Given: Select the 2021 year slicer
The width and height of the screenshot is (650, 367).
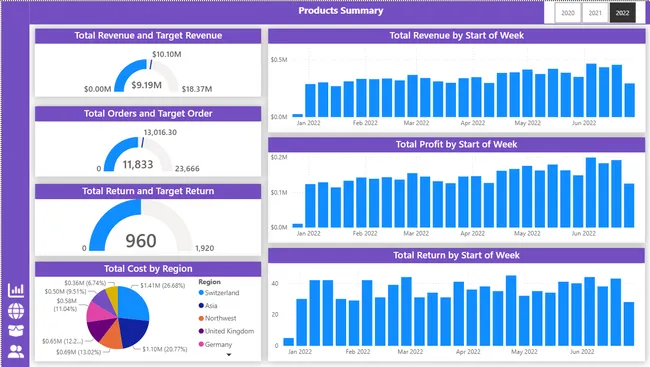Looking at the screenshot, I should pos(595,13).
